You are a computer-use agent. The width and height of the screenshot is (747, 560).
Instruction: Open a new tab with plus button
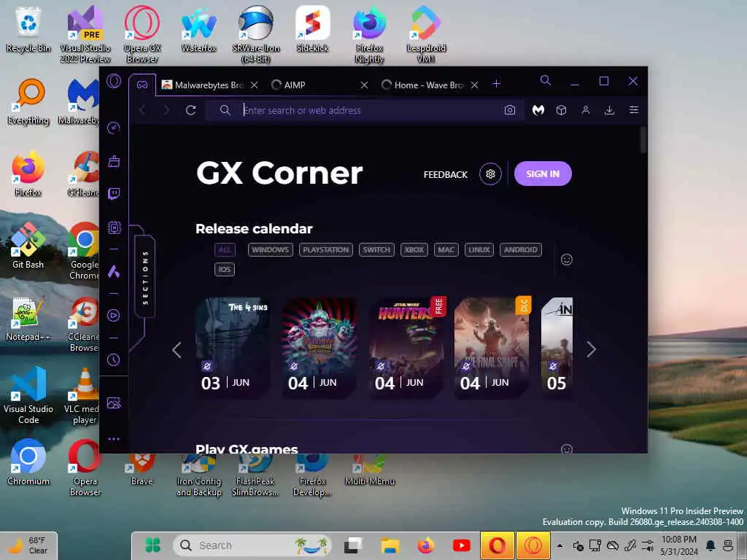coord(496,84)
